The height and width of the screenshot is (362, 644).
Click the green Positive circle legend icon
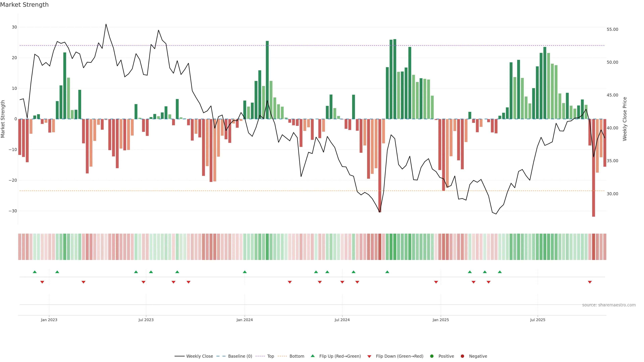coord(432,356)
